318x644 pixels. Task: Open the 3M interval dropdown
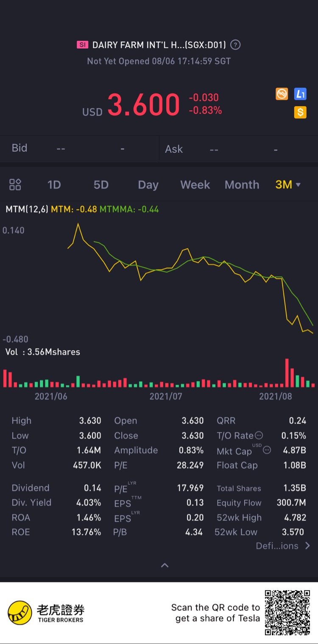click(288, 185)
